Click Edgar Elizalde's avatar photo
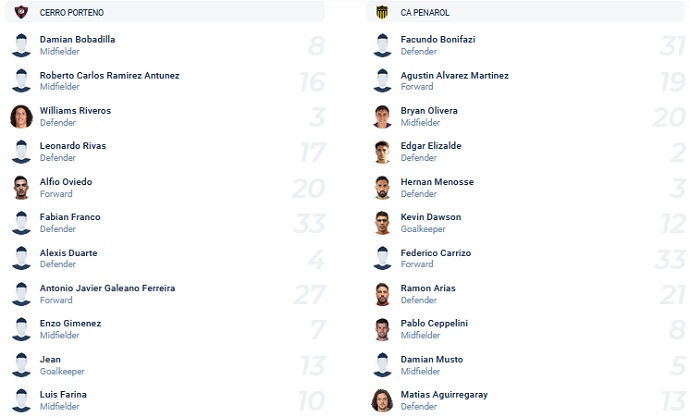Viewport: 690px width, 417px height. tap(381, 152)
